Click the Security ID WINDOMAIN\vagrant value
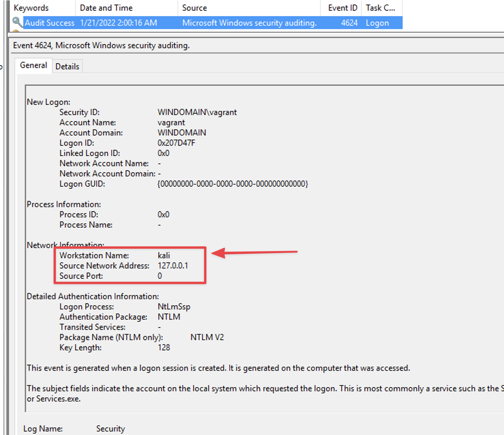504x435 pixels. click(x=197, y=112)
